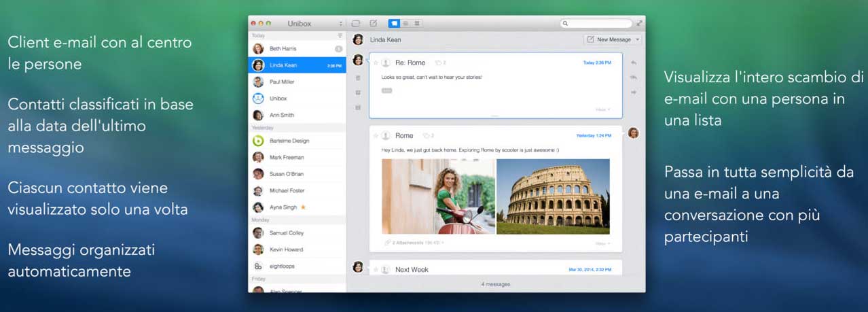This screenshot has width=868, height=312.
Task: Click the orange star next to Ayna Singh
Action: pos(303,207)
